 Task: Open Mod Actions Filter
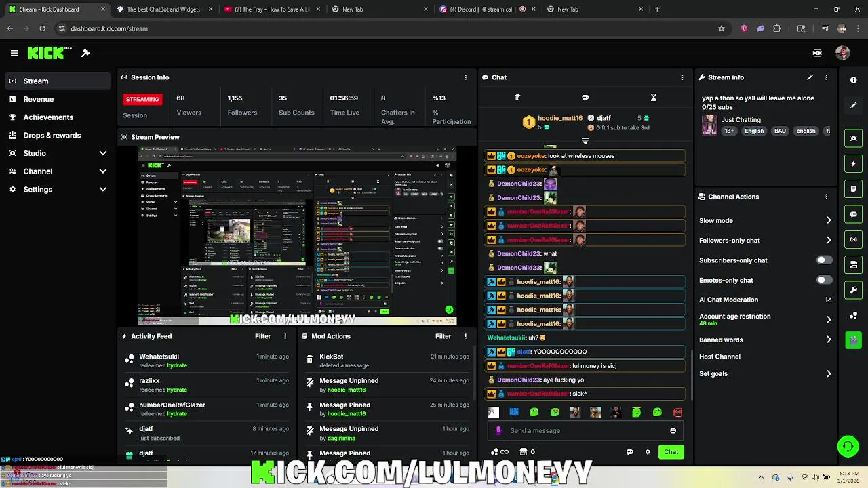pos(443,336)
